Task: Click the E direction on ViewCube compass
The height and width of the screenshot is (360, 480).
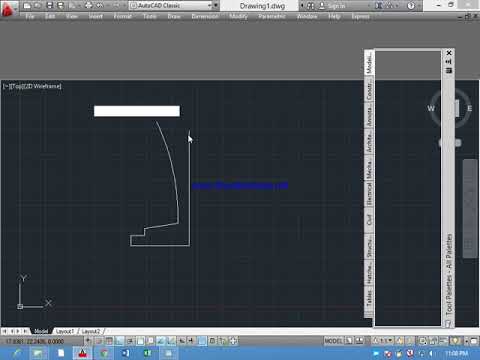Action: 469,108
